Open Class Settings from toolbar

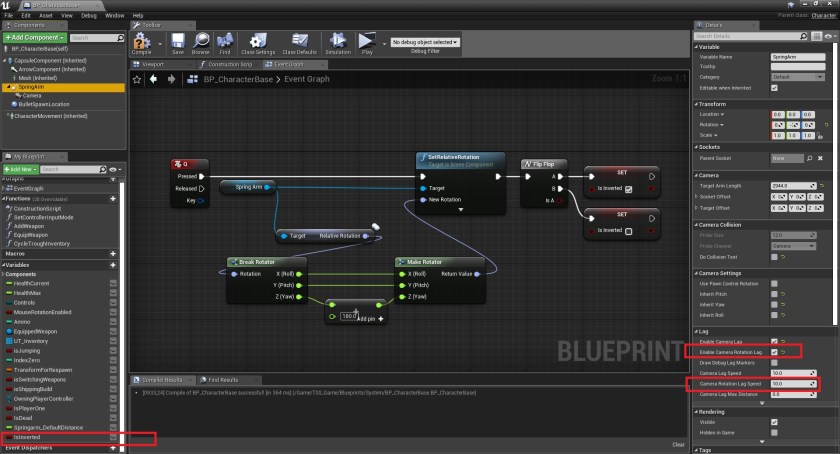(258, 43)
